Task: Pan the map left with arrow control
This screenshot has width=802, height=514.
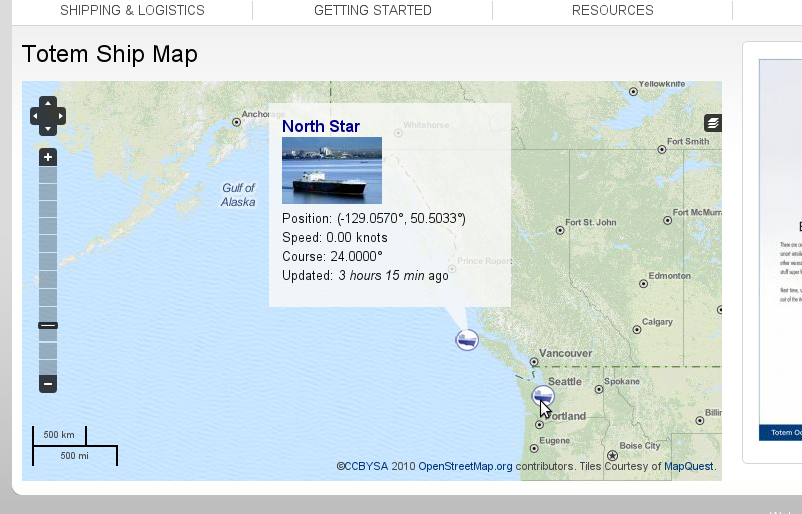Action: pos(35,116)
